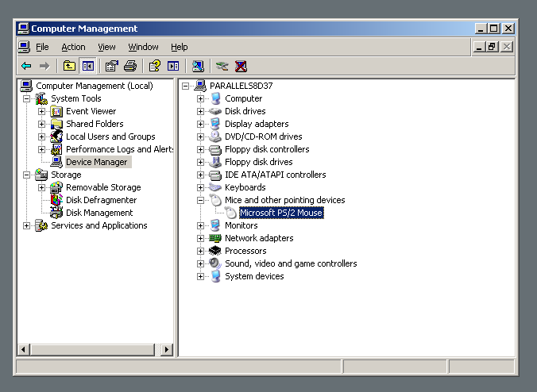The image size is (537, 392).
Task: Click the Forward arrow toolbar icon
Action: 44,66
